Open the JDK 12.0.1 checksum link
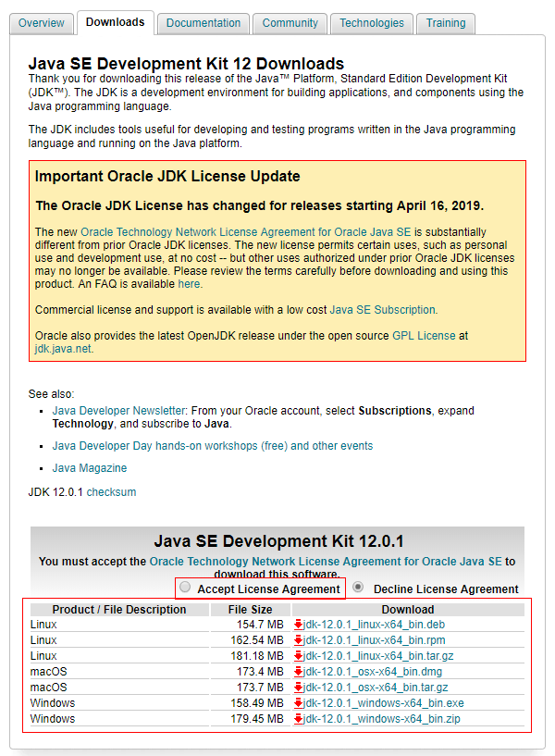This screenshot has width=555, height=756. click(x=111, y=492)
